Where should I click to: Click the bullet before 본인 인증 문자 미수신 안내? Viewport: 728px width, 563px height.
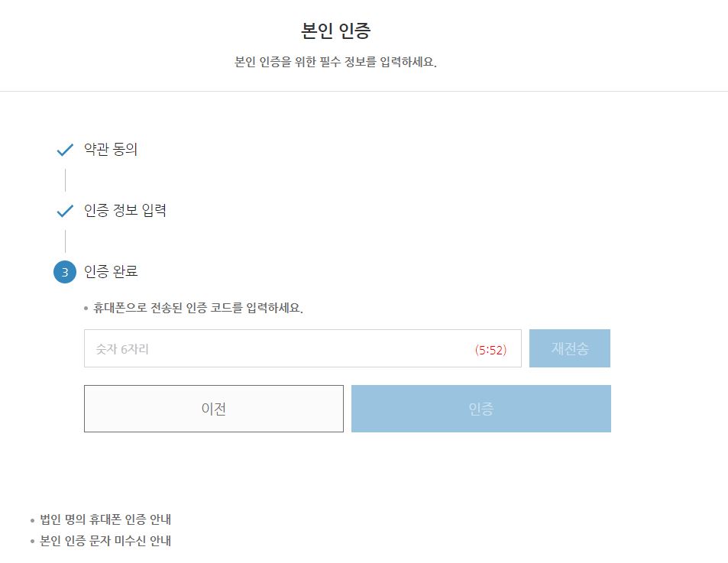pos(32,542)
